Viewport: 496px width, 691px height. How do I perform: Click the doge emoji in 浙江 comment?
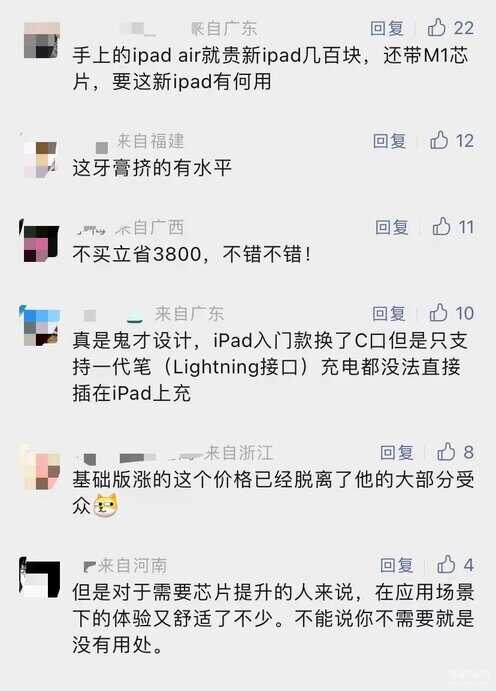[106, 505]
